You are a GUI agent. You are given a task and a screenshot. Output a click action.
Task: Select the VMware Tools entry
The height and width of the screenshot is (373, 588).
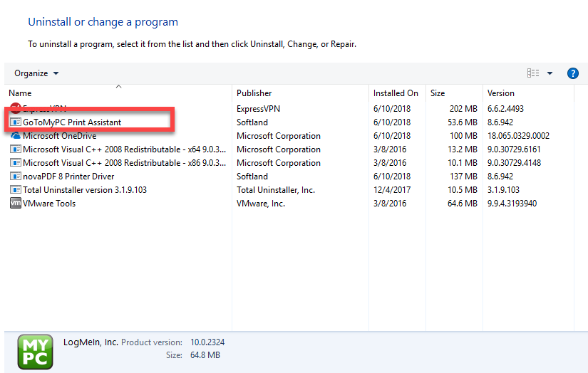pos(49,203)
